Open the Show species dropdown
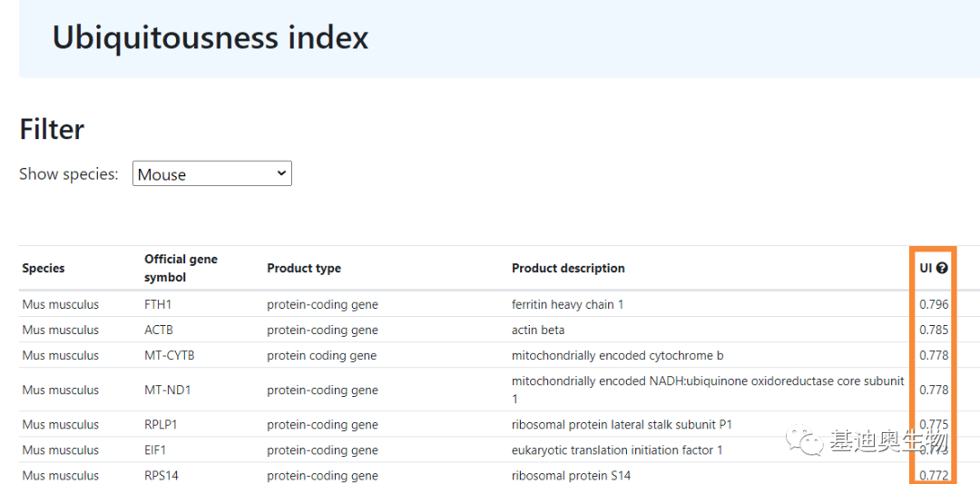 pos(211,174)
